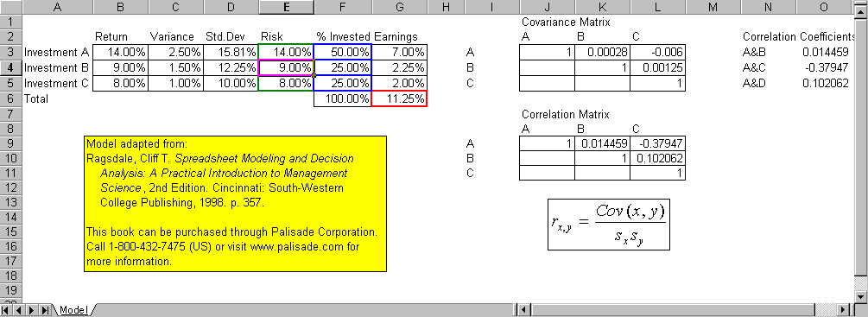The height and width of the screenshot is (317, 868).
Task: Select the 0.00125 covariance cell
Action: click(657, 68)
